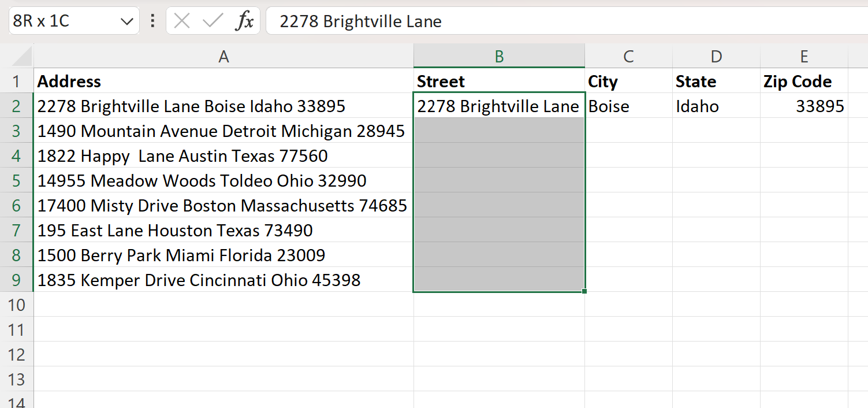
Task: Open more options via the vertical ellipsis icon
Action: click(151, 21)
